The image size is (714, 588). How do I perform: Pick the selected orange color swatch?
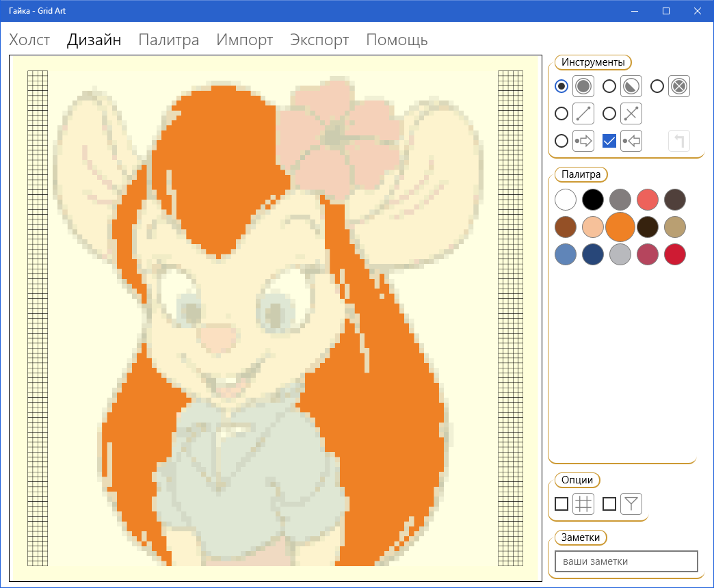620,227
